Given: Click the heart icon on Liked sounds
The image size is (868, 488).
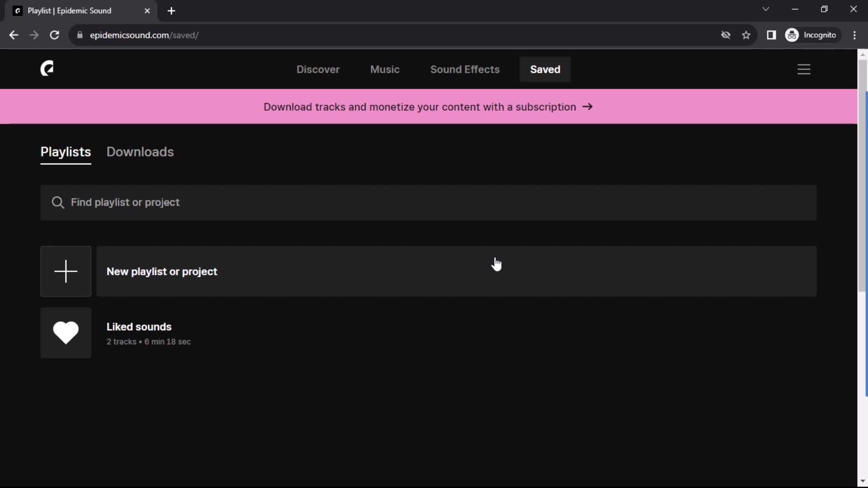Looking at the screenshot, I should point(66,333).
